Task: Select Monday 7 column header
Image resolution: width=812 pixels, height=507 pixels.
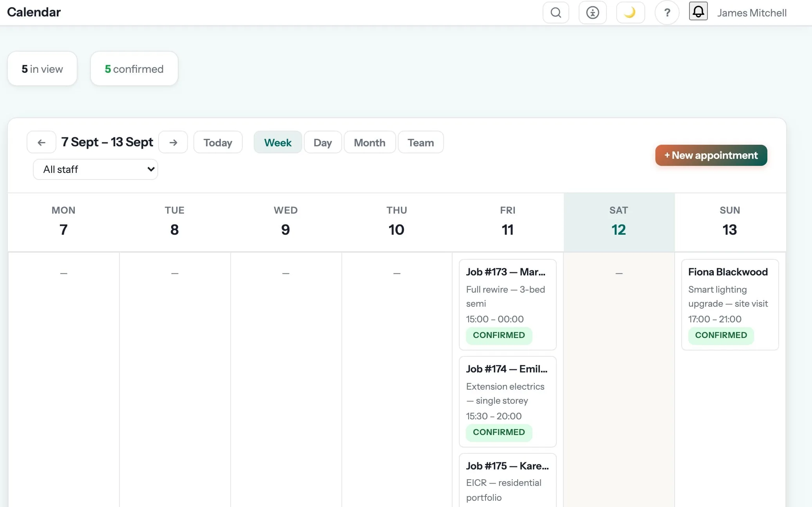Action: [x=63, y=221]
